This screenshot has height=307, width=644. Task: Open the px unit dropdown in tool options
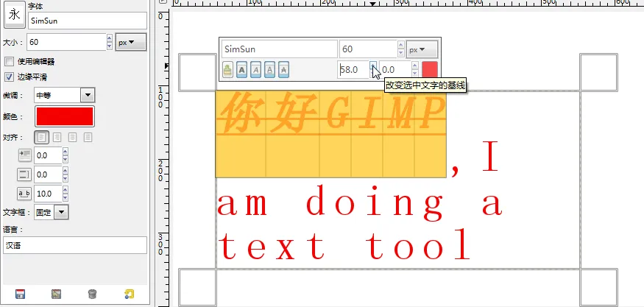[x=131, y=42]
